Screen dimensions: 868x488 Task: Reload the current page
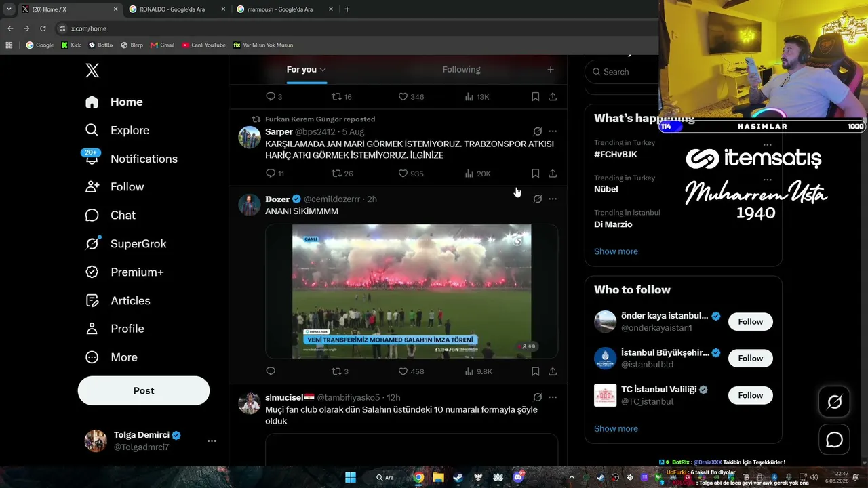(43, 28)
